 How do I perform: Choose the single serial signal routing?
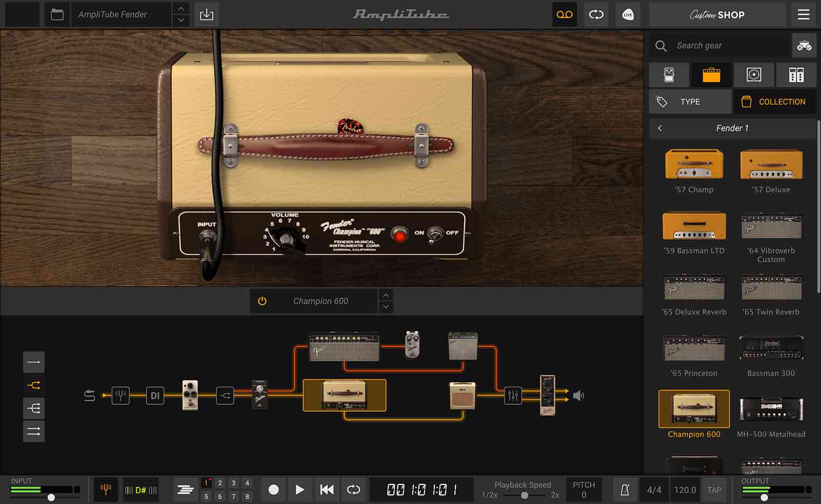(34, 362)
